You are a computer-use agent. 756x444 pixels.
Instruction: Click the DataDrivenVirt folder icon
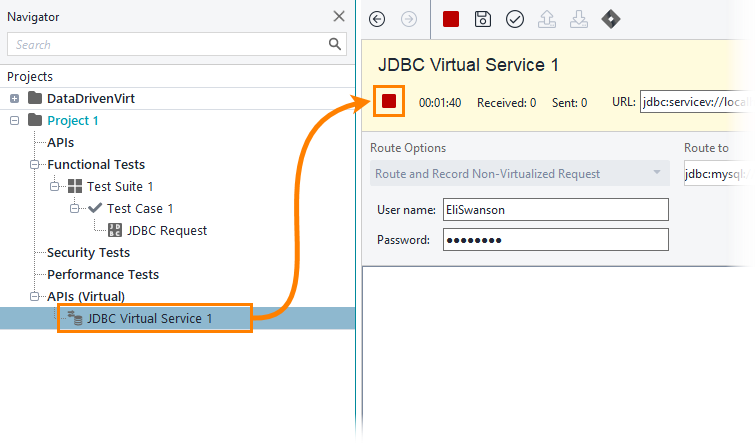[35, 98]
